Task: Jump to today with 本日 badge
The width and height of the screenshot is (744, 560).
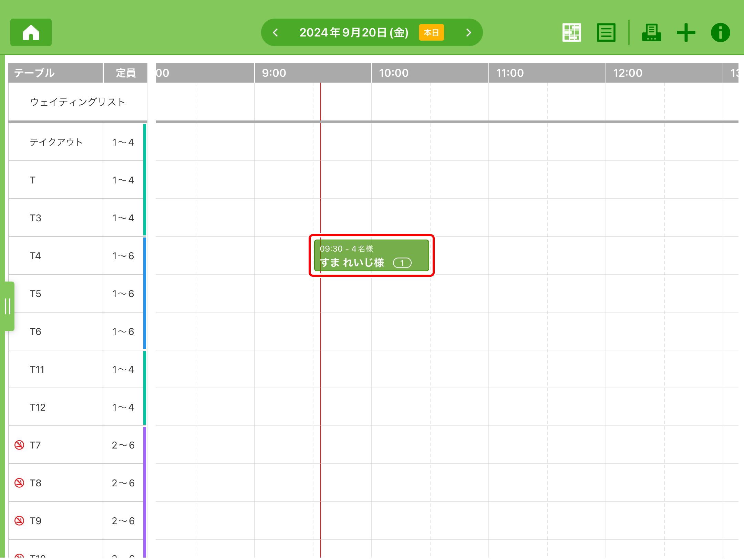Action: click(x=431, y=33)
